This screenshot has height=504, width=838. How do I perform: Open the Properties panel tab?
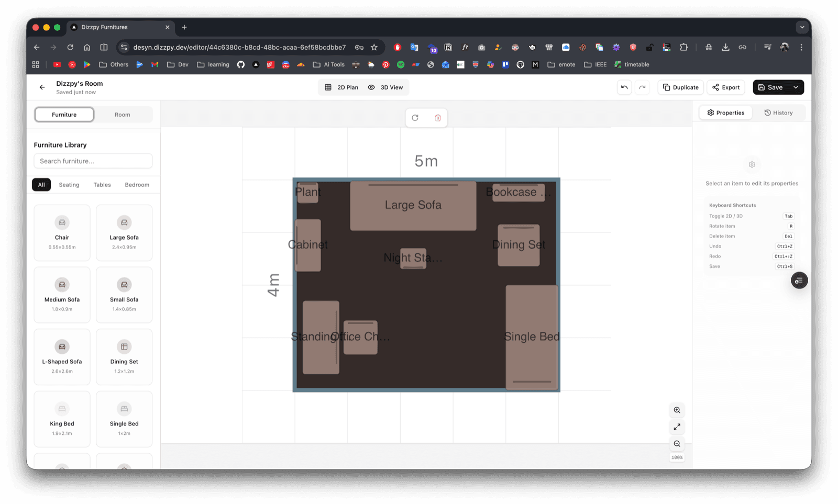click(x=726, y=113)
